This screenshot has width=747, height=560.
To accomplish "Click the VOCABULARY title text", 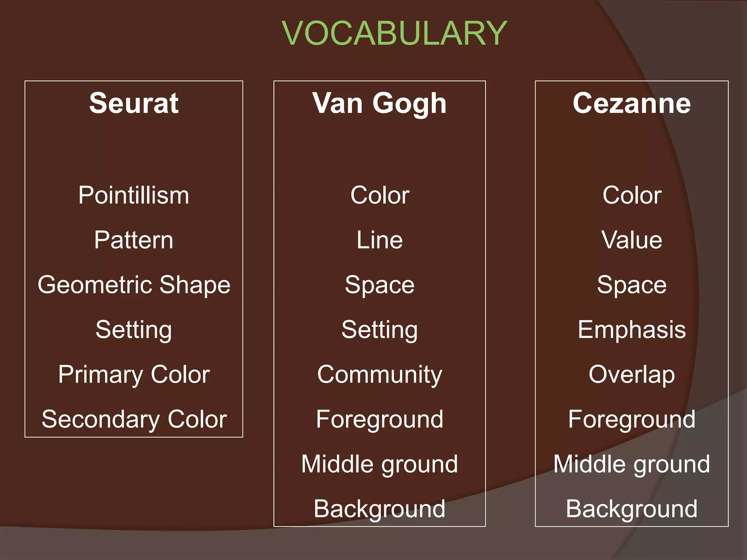I will point(394,33).
